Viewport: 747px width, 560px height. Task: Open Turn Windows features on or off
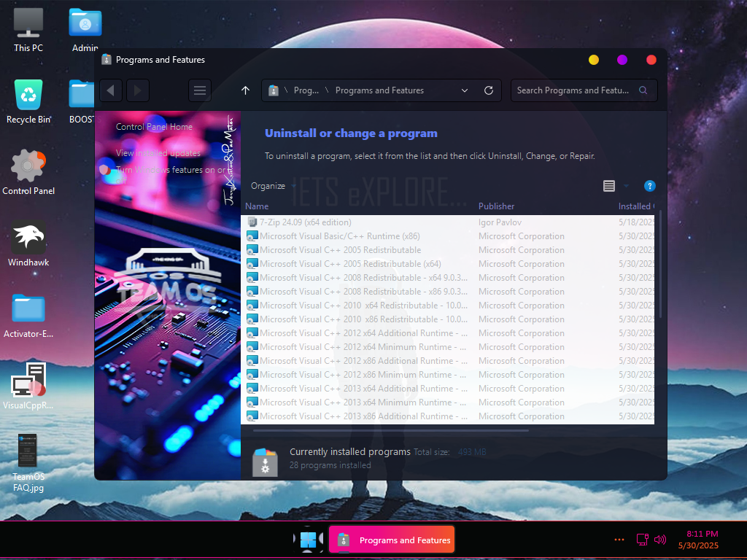pos(171,175)
